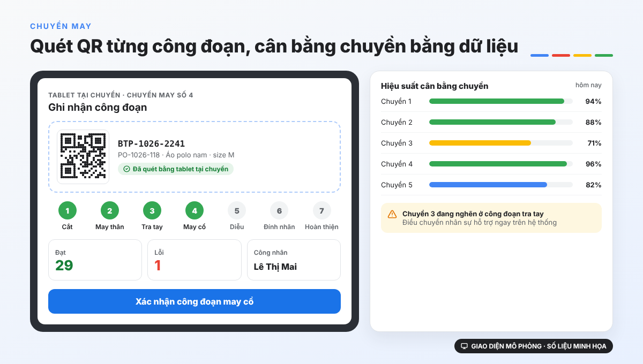Click the monitor icon in bottom badge
Image resolution: width=643 pixels, height=364 pixels.
click(x=465, y=346)
